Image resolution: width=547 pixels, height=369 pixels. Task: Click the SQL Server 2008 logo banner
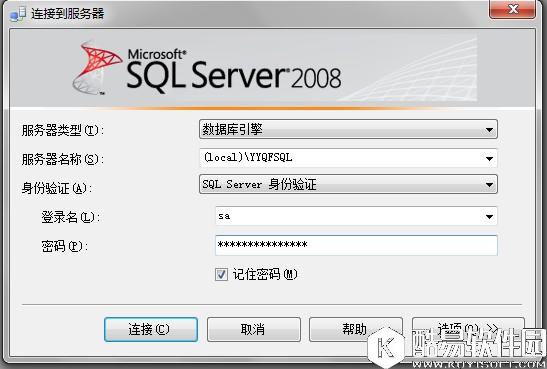coord(272,69)
